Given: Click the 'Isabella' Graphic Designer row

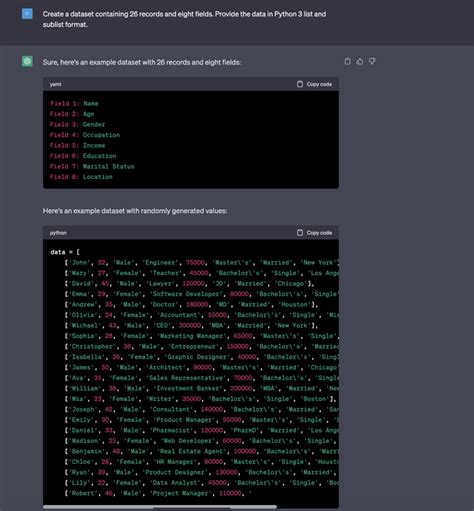Looking at the screenshot, I should [x=202, y=357].
